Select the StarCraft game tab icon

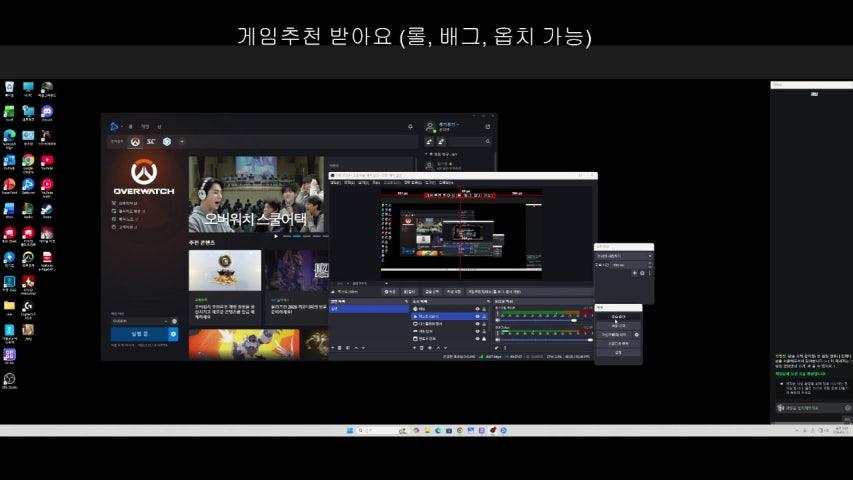(x=151, y=141)
